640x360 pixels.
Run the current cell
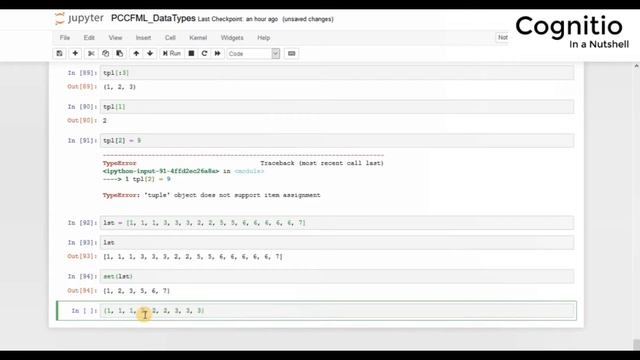[172, 53]
